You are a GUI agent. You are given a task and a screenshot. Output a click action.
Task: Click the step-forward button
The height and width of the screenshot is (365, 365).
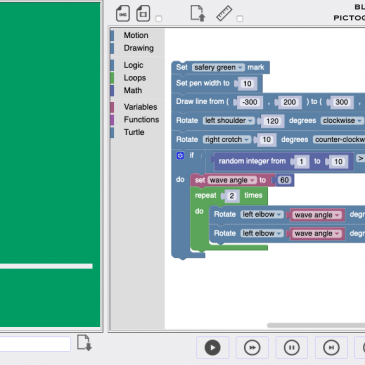pos(331,348)
